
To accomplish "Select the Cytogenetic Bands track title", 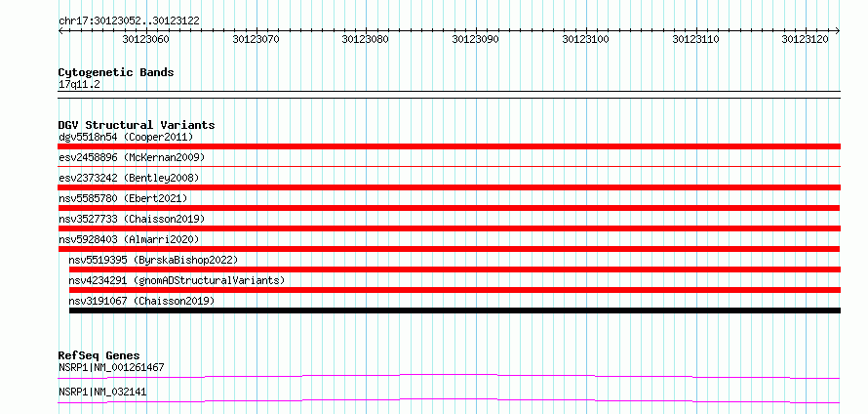I will pos(116,72).
